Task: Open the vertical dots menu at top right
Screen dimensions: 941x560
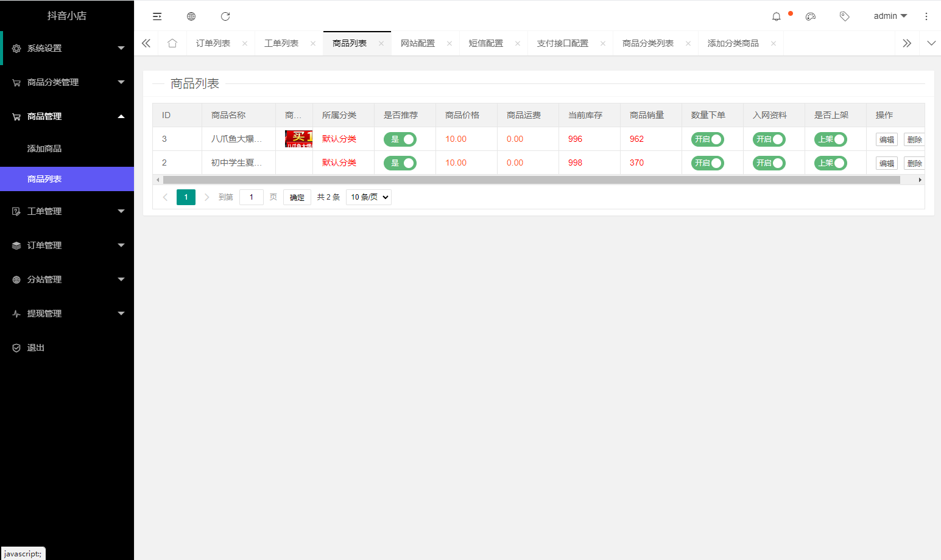Action: pyautogui.click(x=926, y=16)
